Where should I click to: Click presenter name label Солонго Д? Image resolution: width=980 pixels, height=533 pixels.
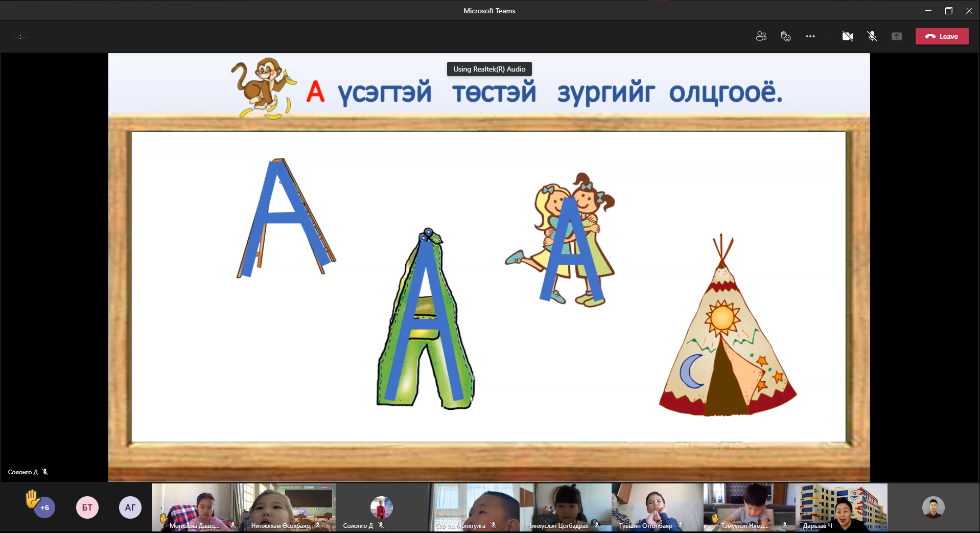23,472
